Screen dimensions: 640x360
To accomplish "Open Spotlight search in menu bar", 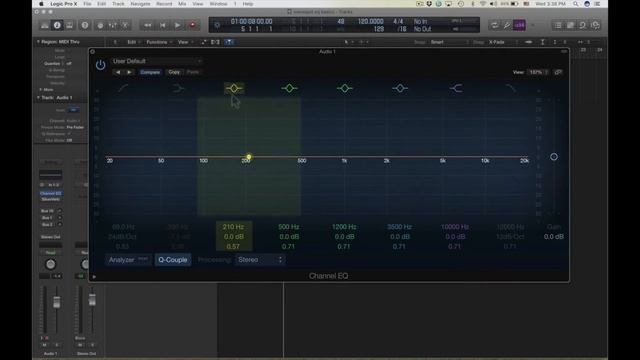I will 576,4.
